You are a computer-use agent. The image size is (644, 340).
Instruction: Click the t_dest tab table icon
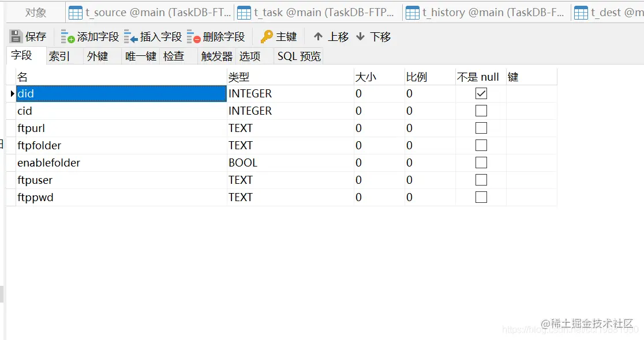click(x=581, y=13)
